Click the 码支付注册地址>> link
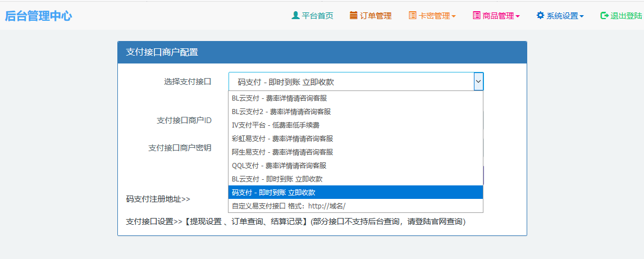 tap(158, 199)
